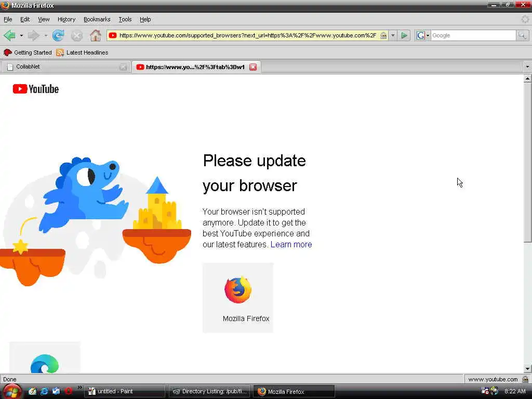The image size is (532, 399).
Task: Follow the Learn more link
Action: (291, 244)
